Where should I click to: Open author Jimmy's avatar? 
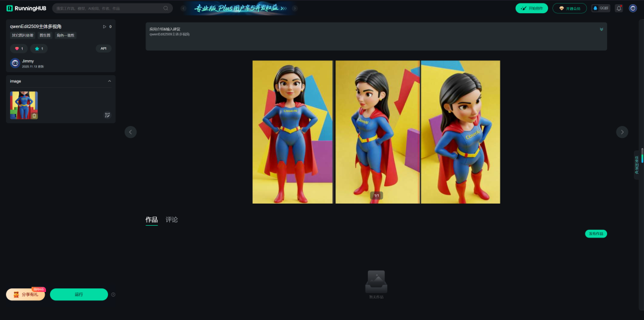click(x=15, y=63)
